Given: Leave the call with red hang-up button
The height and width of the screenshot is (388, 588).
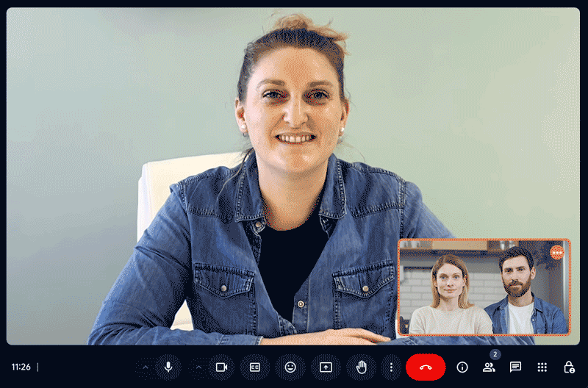Looking at the screenshot, I should pyautogui.click(x=426, y=367).
